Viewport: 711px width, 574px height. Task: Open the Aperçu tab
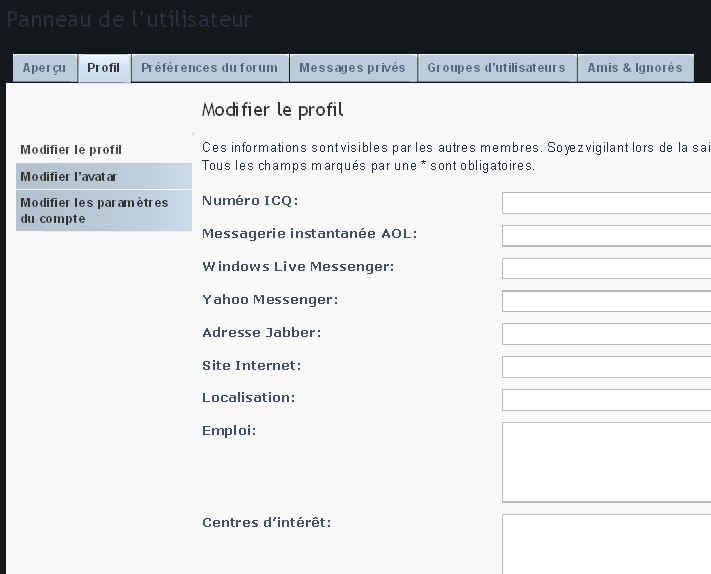coord(44,68)
